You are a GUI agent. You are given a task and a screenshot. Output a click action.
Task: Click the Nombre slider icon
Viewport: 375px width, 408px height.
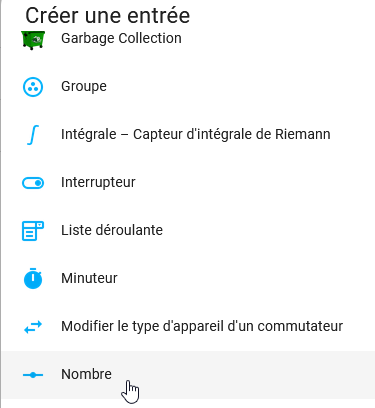[33, 375]
